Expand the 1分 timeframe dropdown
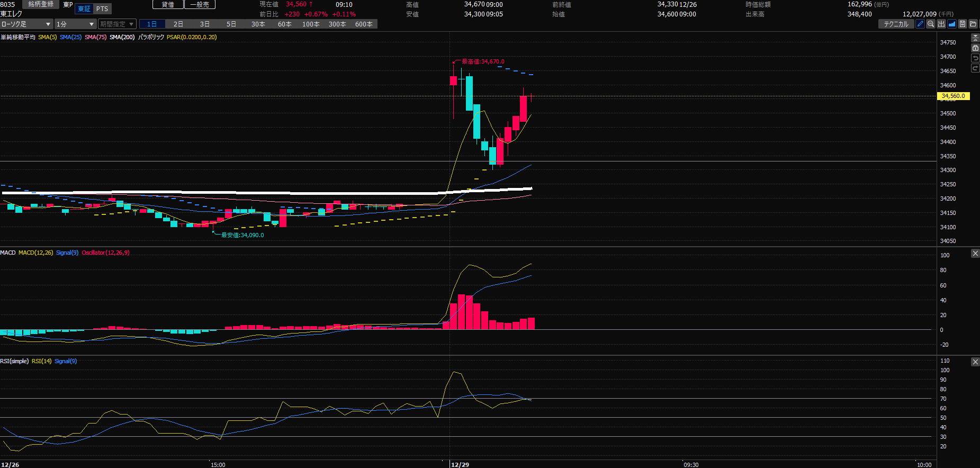 pyautogui.click(x=75, y=24)
